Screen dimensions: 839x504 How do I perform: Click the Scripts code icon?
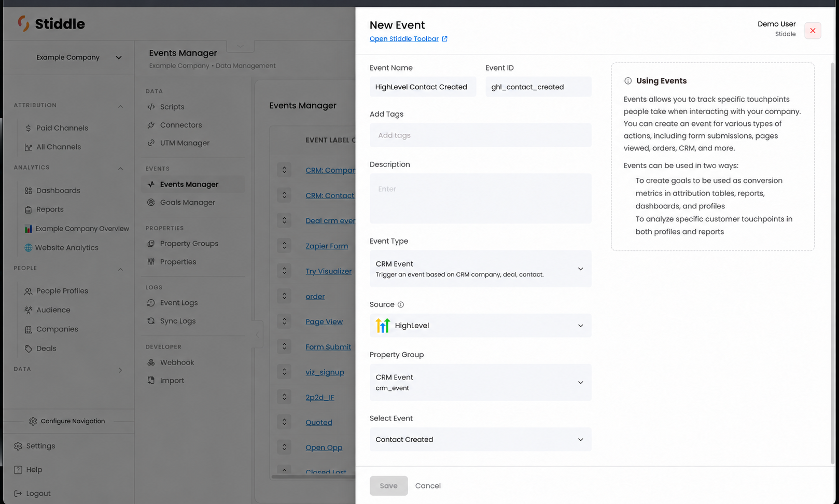[151, 107]
